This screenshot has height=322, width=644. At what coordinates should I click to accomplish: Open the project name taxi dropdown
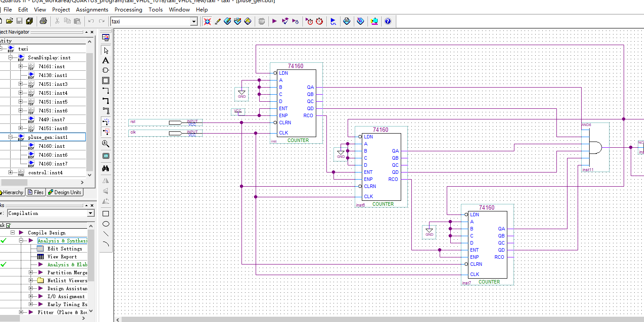[x=194, y=21]
